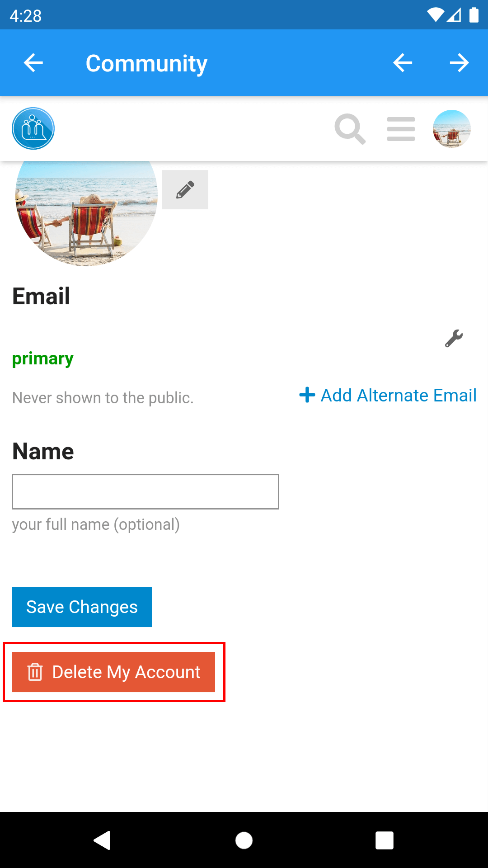Tap the large beach profile picture
The width and height of the screenshot is (488, 868).
(86, 212)
